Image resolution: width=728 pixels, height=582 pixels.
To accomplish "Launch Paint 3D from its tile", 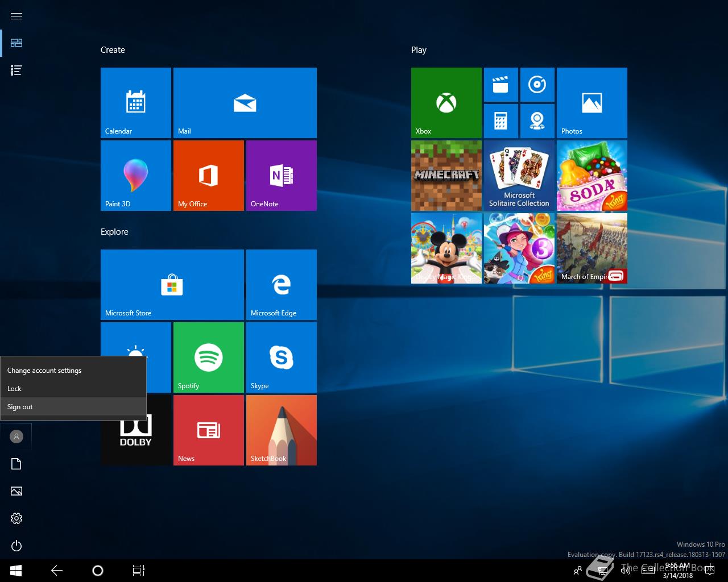I will tap(136, 176).
